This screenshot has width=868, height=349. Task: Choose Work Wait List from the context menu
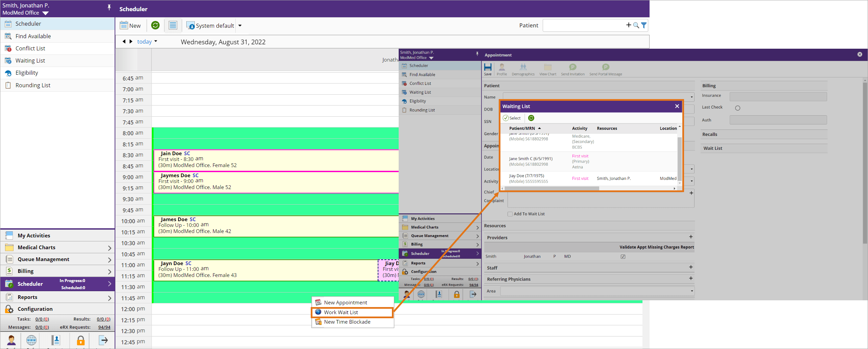point(341,312)
